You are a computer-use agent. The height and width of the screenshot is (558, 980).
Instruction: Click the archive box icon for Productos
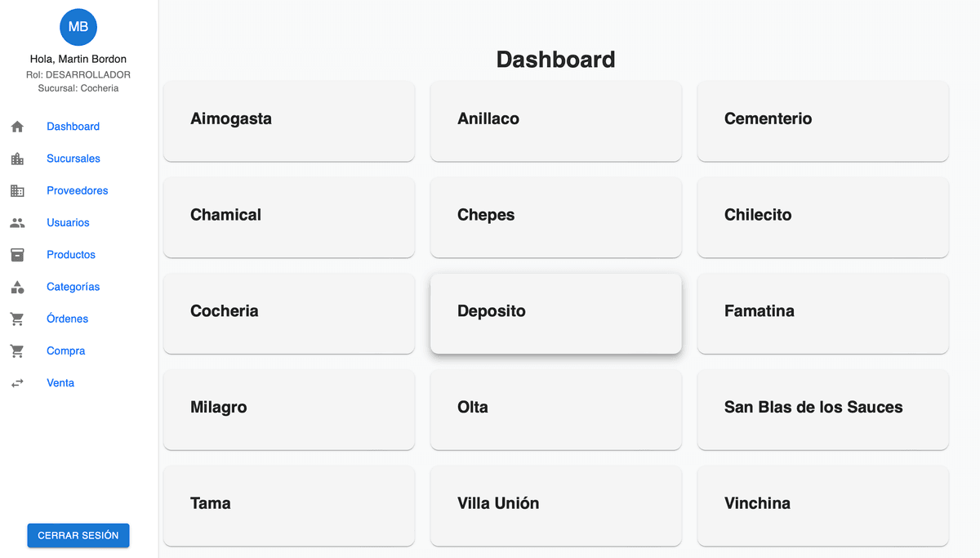coord(17,255)
